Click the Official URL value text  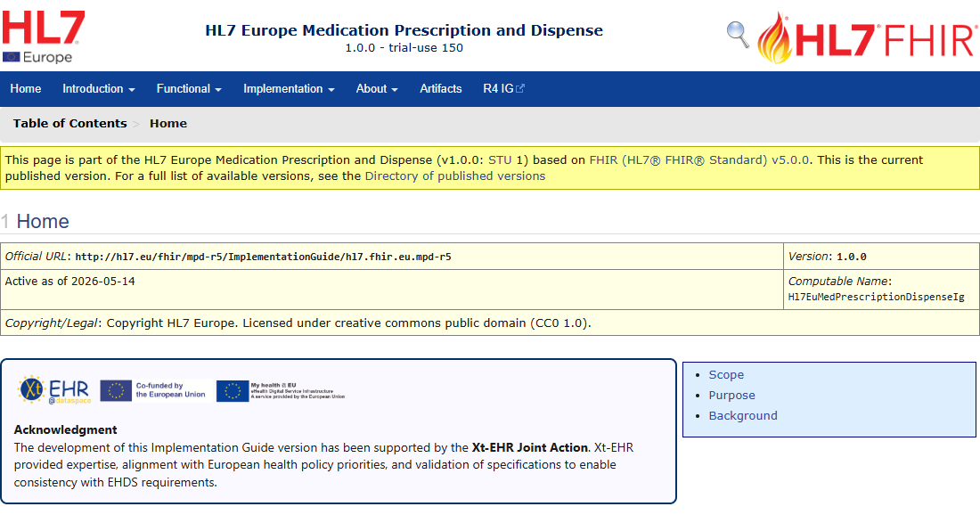coord(263,257)
